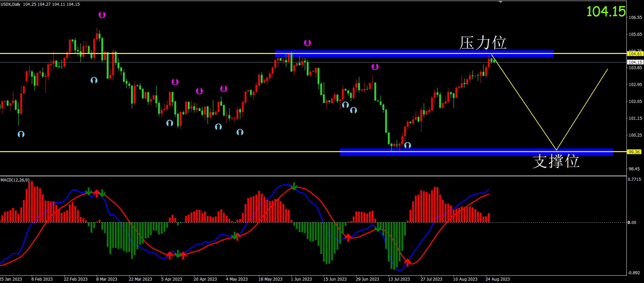Click the large green 104.15 price text
The image size is (644, 283).
tap(606, 11)
